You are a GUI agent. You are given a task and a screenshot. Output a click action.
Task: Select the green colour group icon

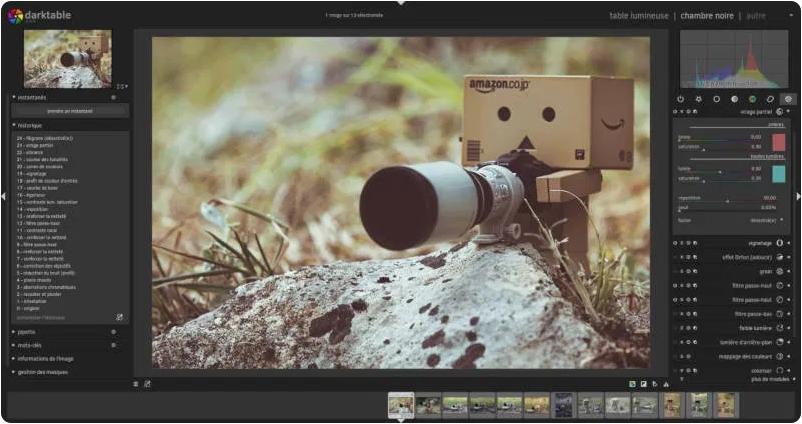(x=752, y=99)
